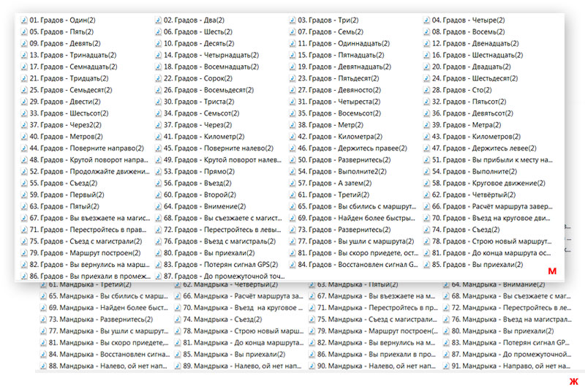Click the audio icon of '23. Градов - Пятьдесят(2)'
Screen dimensions: 585x392
[x=292, y=78]
